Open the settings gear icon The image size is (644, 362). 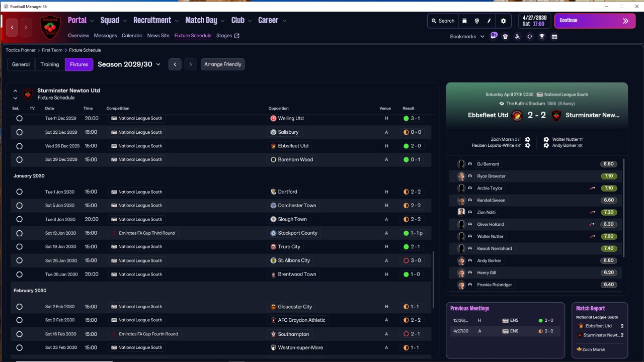(x=503, y=21)
